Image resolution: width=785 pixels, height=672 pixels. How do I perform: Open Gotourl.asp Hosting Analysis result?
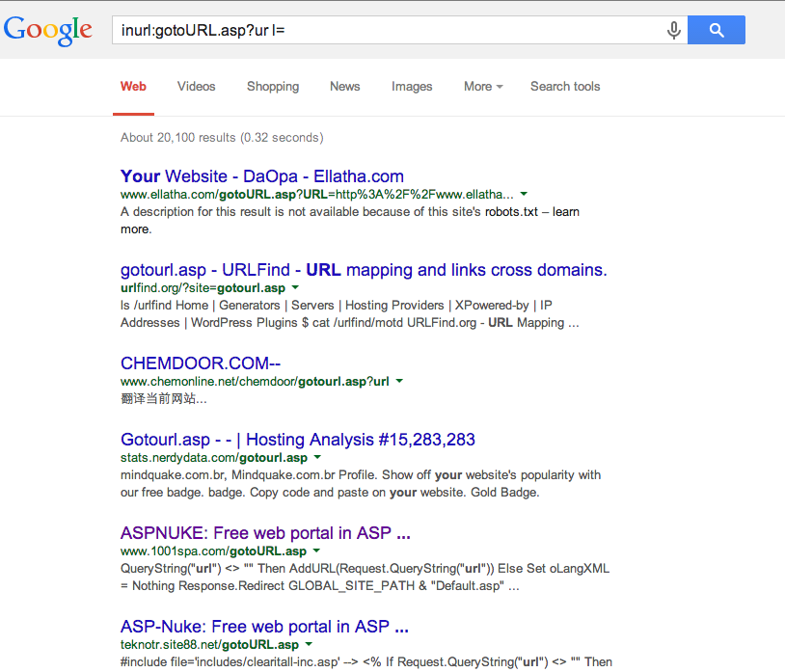click(297, 440)
